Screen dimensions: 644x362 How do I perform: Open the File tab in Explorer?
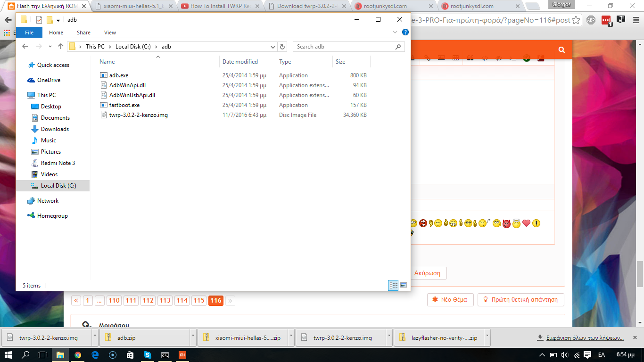pos(29,33)
